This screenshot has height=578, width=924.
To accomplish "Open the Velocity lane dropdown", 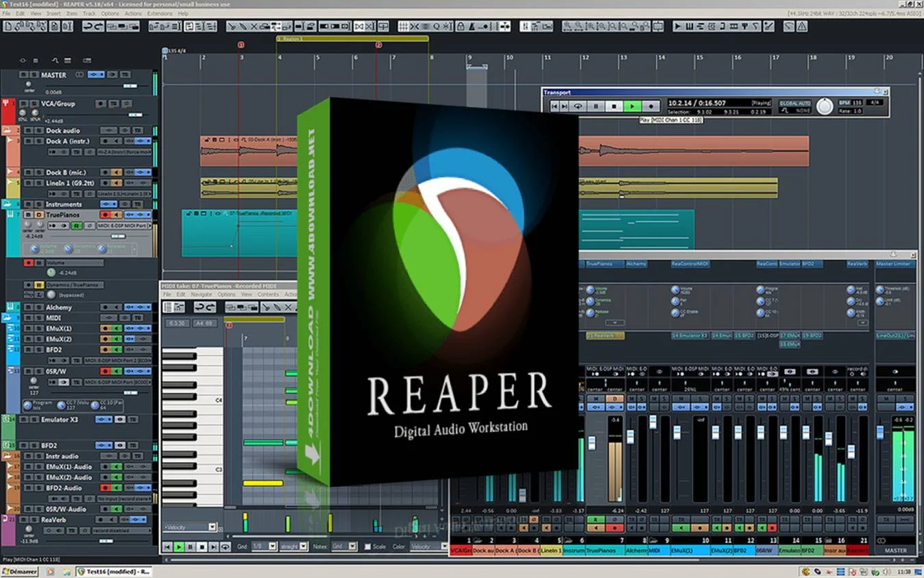I will click(x=212, y=527).
